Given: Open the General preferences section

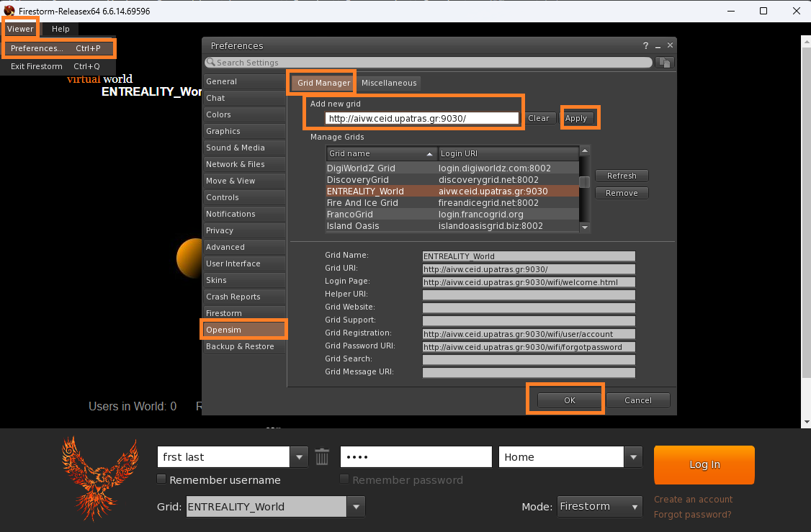Looking at the screenshot, I should click(x=244, y=81).
